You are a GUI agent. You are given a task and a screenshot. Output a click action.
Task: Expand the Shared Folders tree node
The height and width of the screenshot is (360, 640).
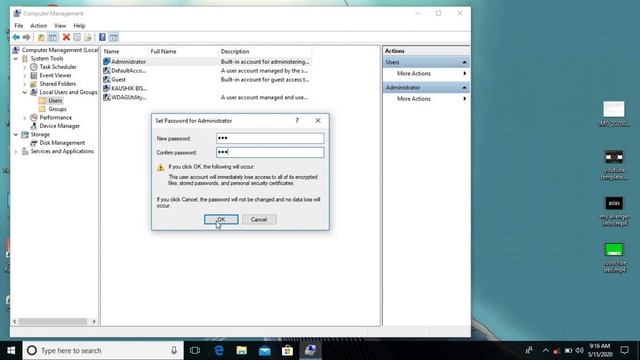tap(24, 84)
